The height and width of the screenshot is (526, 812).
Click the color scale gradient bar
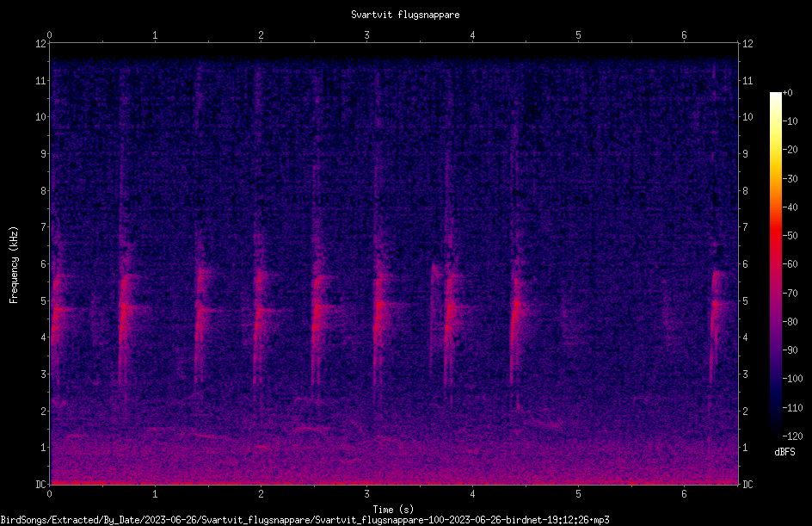(x=775, y=264)
